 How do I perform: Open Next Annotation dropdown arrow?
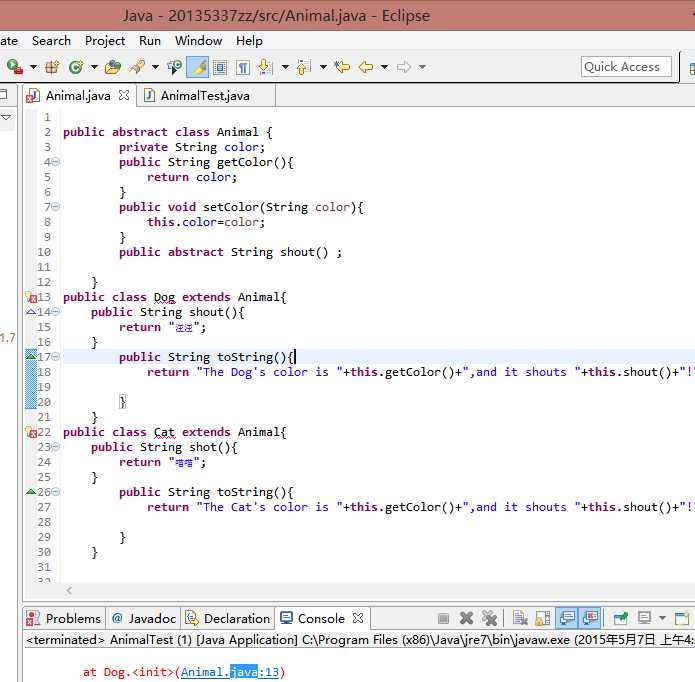click(285, 67)
